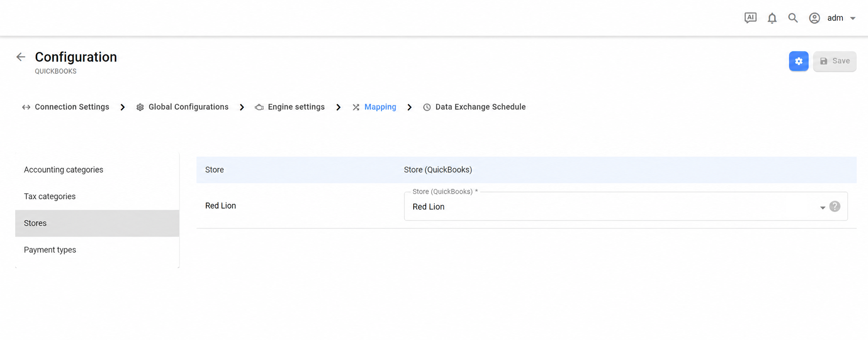Click the Store column header

coord(214,170)
